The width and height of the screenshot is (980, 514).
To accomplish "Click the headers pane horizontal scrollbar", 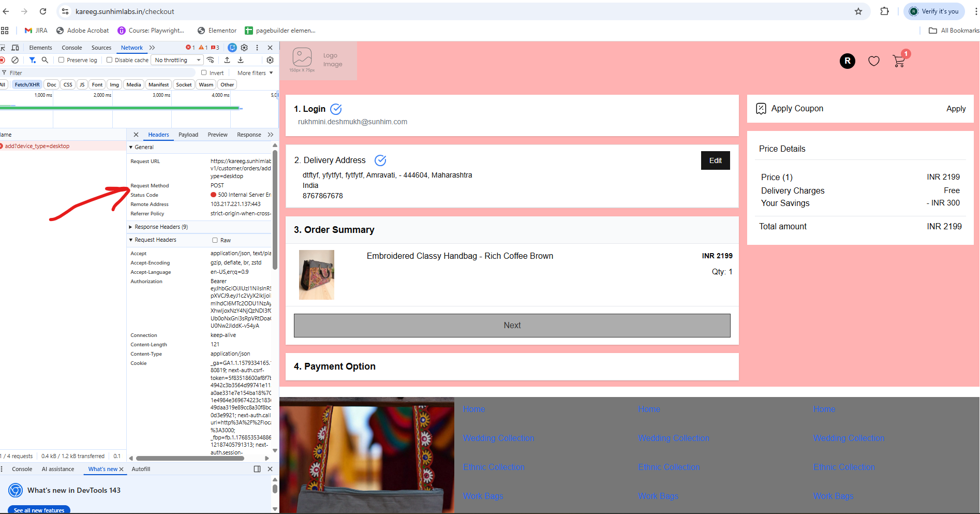I will 190,458.
